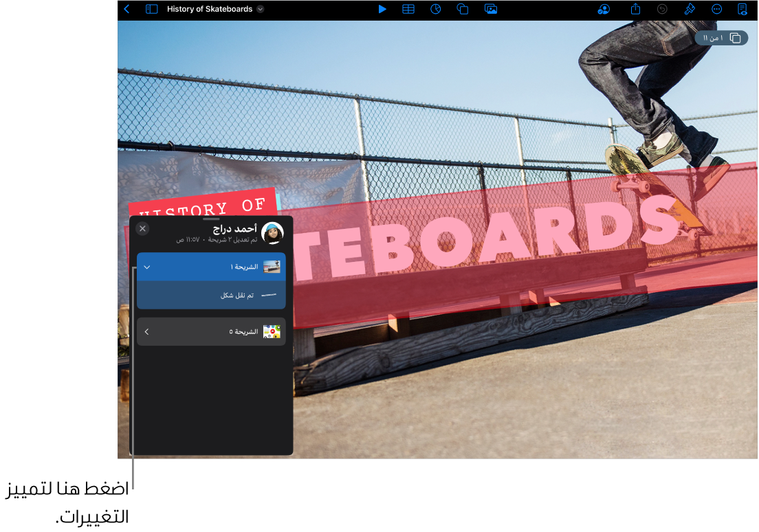Image resolution: width=759 pixels, height=532 pixels.
Task: Insert a chart
Action: [x=436, y=9]
